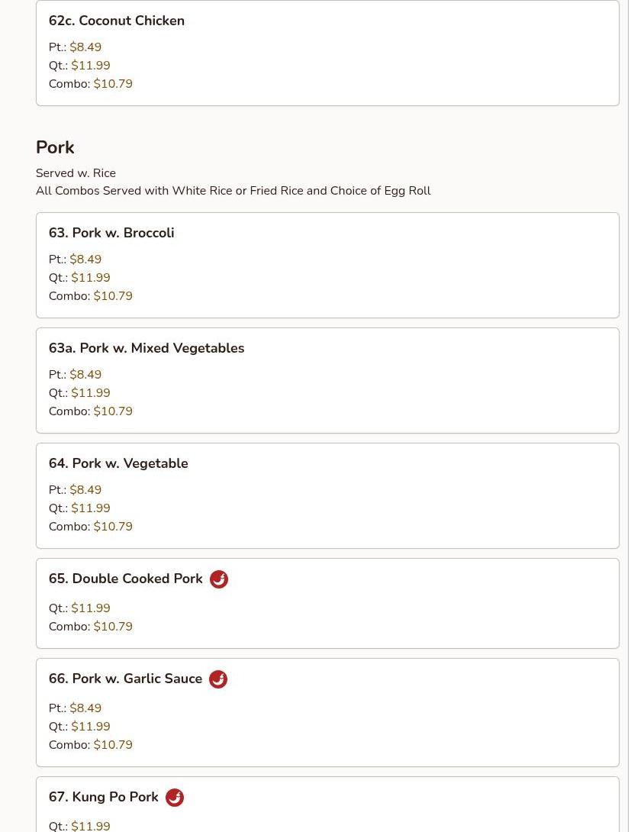Image resolution: width=644 pixels, height=832 pixels.
Task: Click spicy icon beside Double Cooked Pork
Action: click(219, 579)
